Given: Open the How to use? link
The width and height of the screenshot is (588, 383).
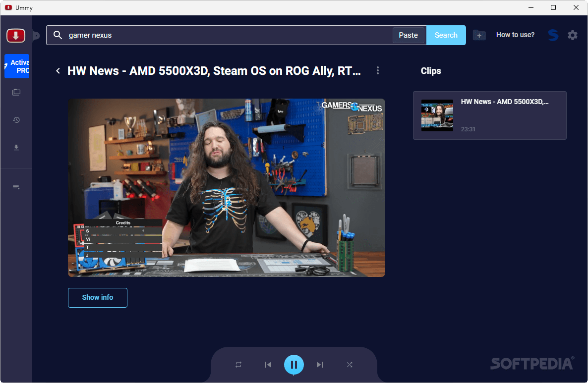Looking at the screenshot, I should pyautogui.click(x=515, y=35).
